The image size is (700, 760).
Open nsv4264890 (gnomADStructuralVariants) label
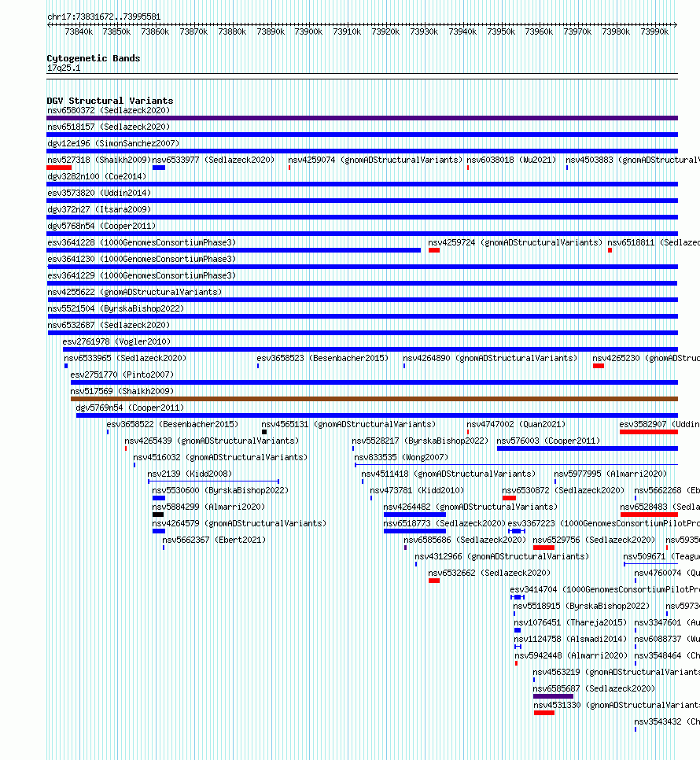(x=490, y=358)
